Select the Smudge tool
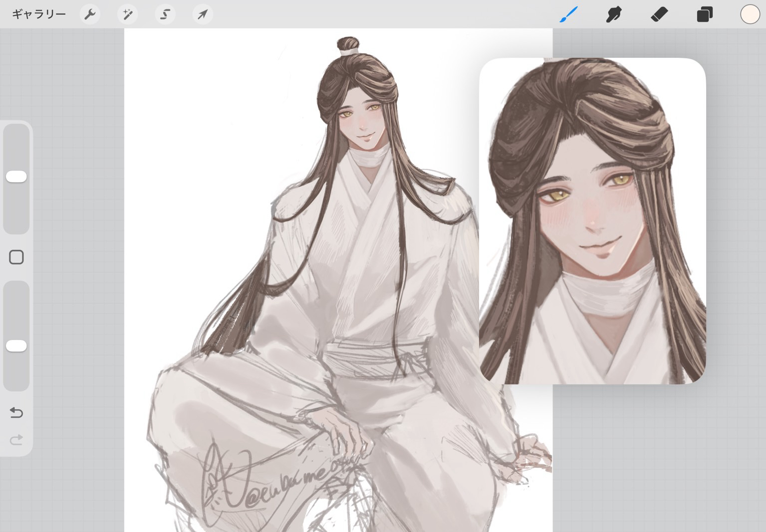The height and width of the screenshot is (532, 766). pos(613,14)
